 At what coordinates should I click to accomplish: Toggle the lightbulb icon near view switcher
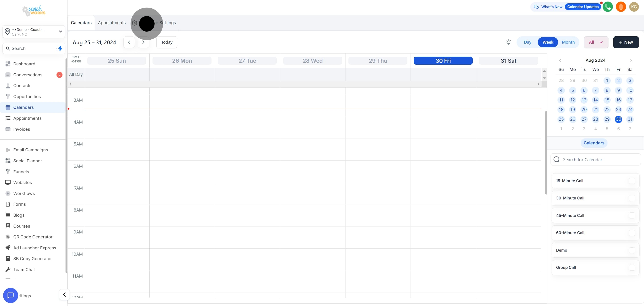(508, 42)
